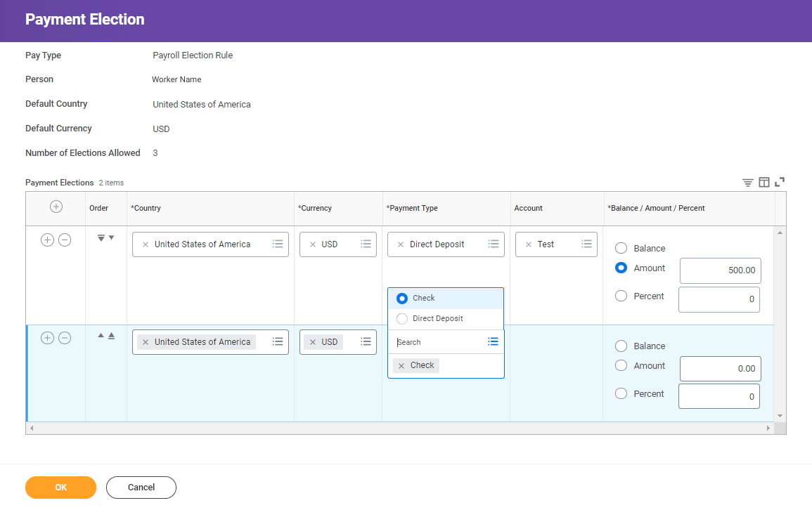Open the Account prompt showing Test
Image resolution: width=812 pixels, height=510 pixels.
point(586,244)
